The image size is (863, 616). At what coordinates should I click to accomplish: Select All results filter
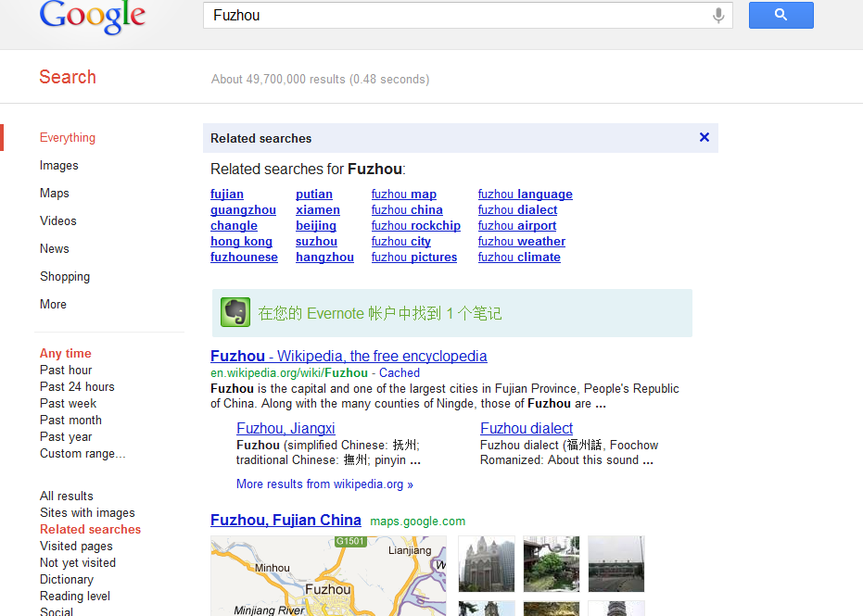pos(66,497)
